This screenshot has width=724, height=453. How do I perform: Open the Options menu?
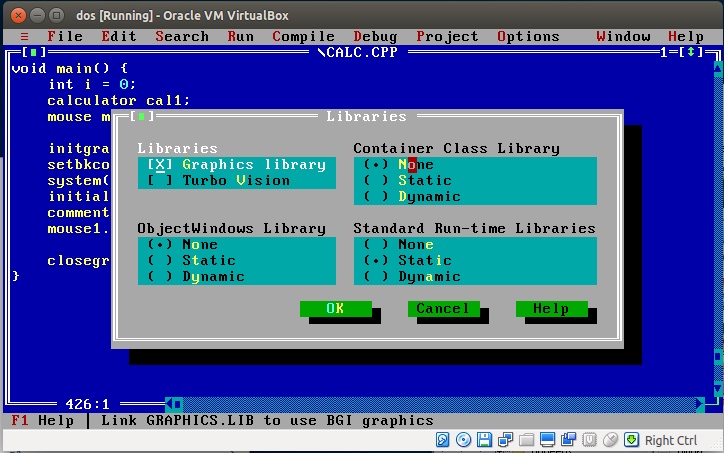(528, 36)
